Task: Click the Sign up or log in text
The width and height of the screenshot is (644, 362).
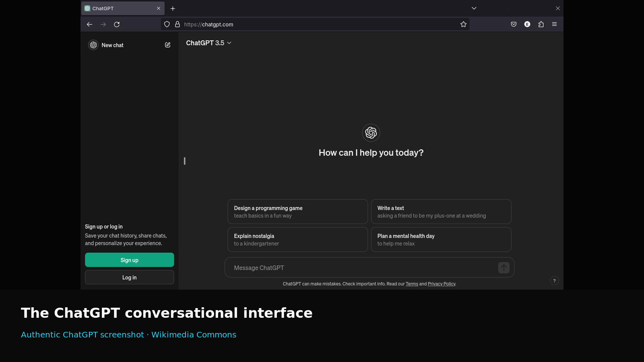Action: pos(103,226)
